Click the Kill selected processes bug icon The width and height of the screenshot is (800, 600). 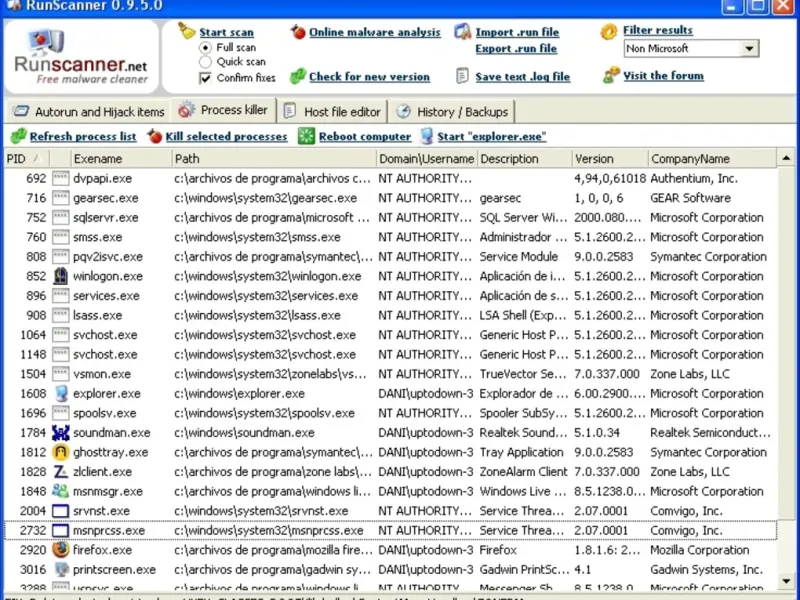point(155,136)
